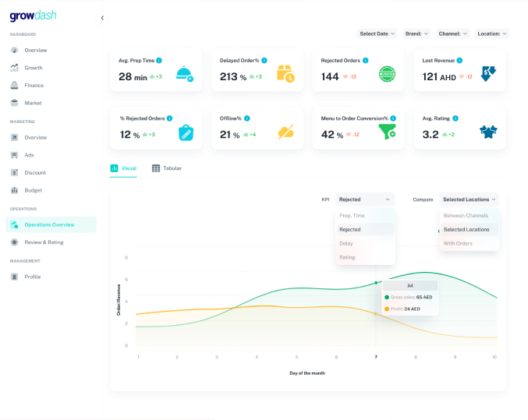
Task: Click the Growth chart icon in sidebar
Action: click(15, 68)
